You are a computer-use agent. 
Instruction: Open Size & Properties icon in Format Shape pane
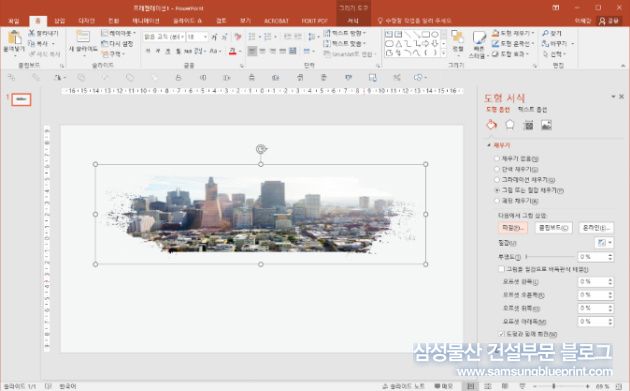click(528, 125)
